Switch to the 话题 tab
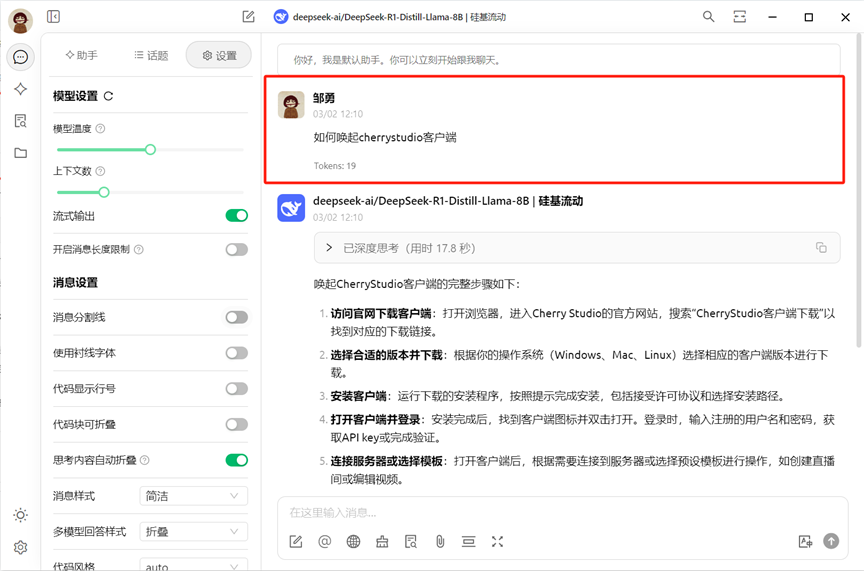 (151, 55)
